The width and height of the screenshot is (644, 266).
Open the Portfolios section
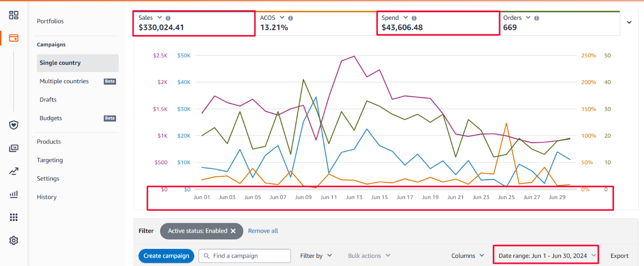click(x=50, y=21)
